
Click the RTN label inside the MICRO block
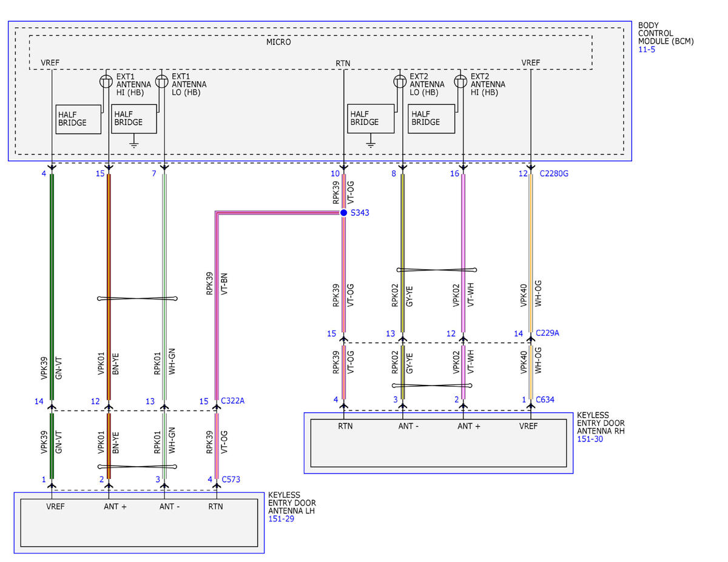[x=343, y=63]
